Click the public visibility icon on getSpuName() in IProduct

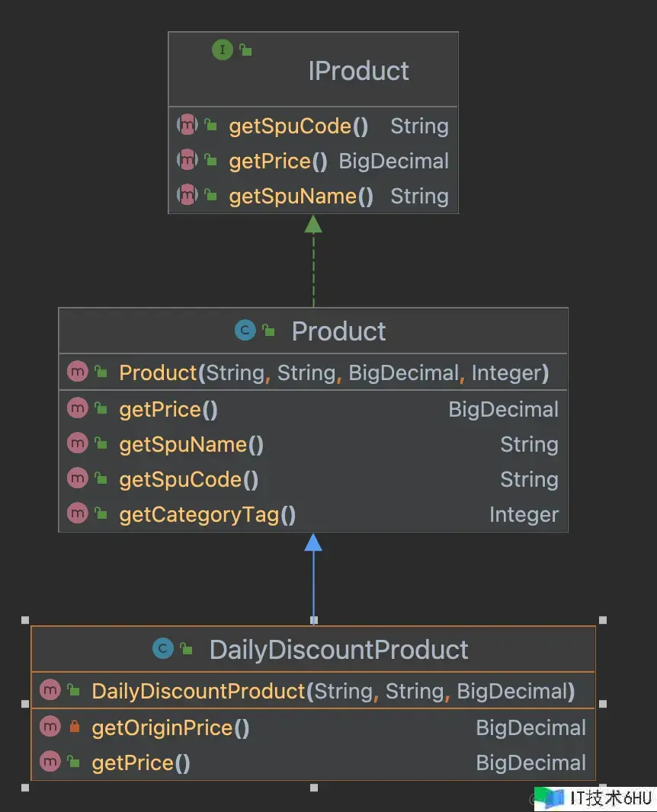pos(210,197)
